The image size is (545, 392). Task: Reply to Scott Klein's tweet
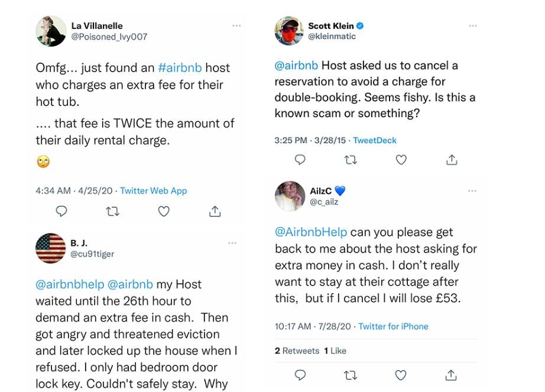[x=300, y=160]
